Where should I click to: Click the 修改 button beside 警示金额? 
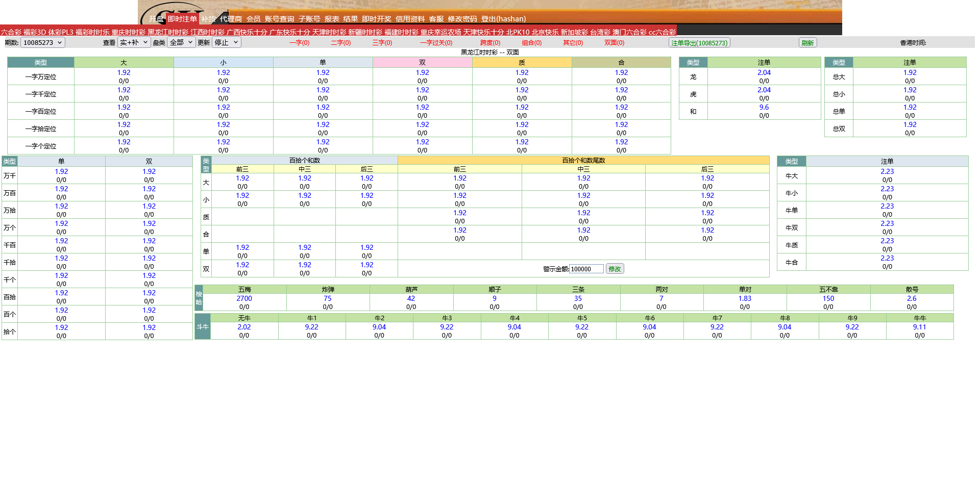(615, 269)
